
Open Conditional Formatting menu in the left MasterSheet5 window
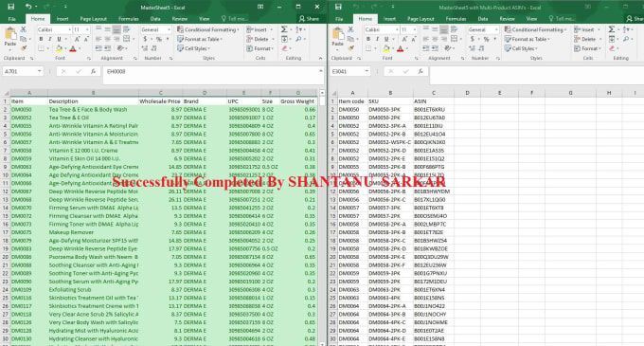click(207, 29)
